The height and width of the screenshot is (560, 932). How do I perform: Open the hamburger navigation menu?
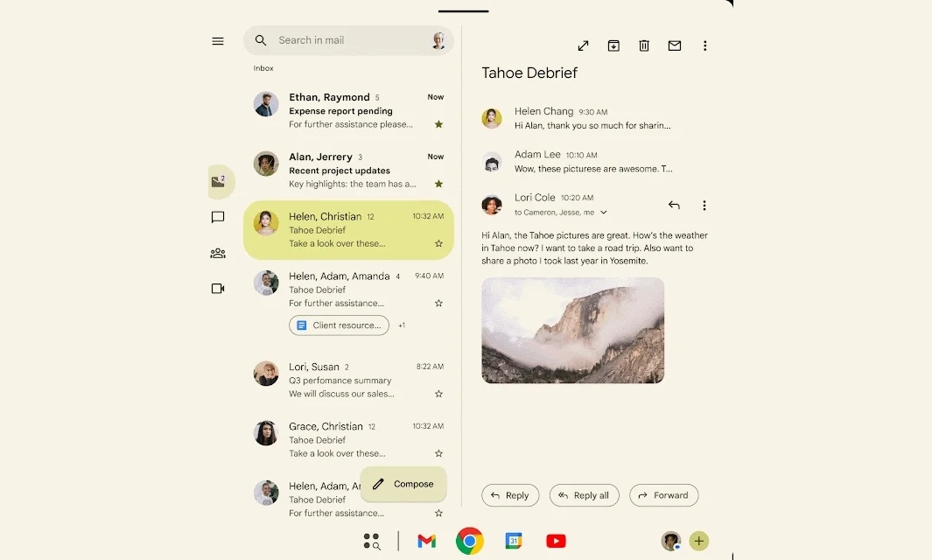218,41
